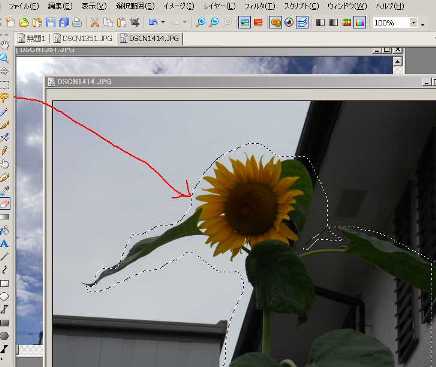Toggle the first highlighted panel visibility button
This screenshot has width=436, height=367.
click(244, 23)
